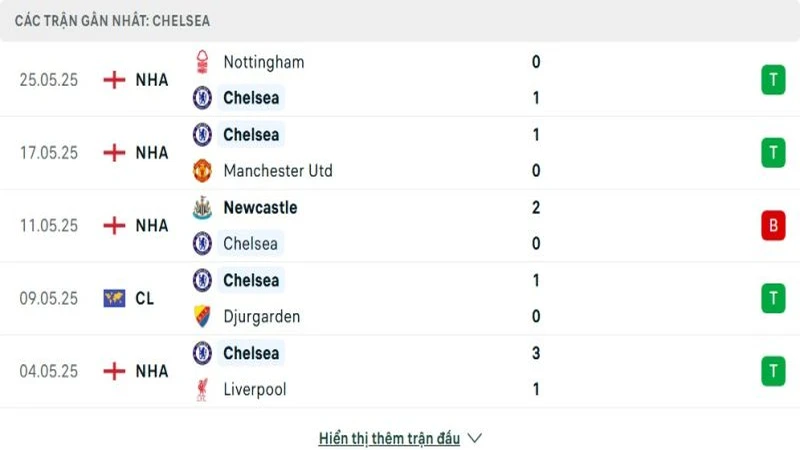Select the Liverpool team name
The width and height of the screenshot is (800, 450).
(255, 389)
